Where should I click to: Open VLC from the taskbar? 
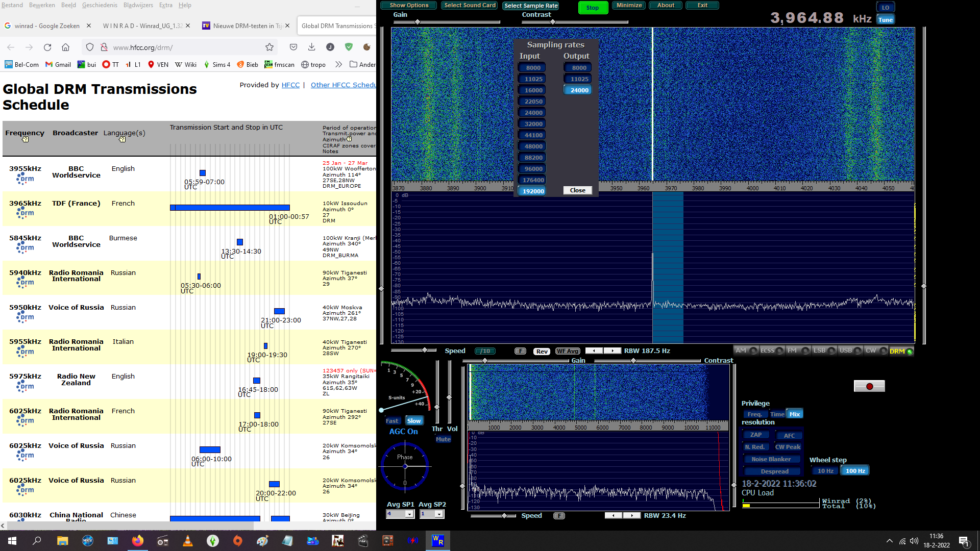pyautogui.click(x=188, y=541)
